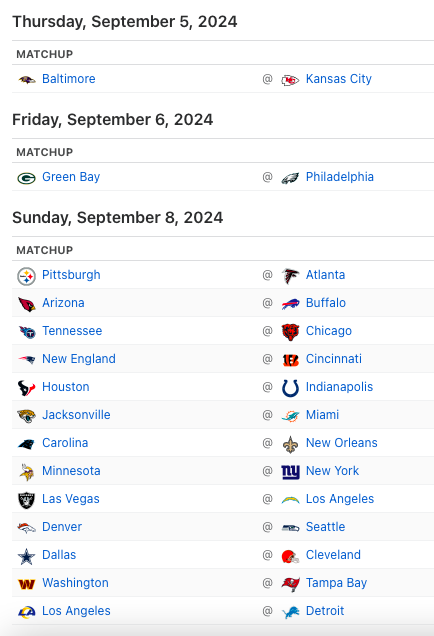
Task: Open the Dallas Cowboys star logo
Action: 27,556
